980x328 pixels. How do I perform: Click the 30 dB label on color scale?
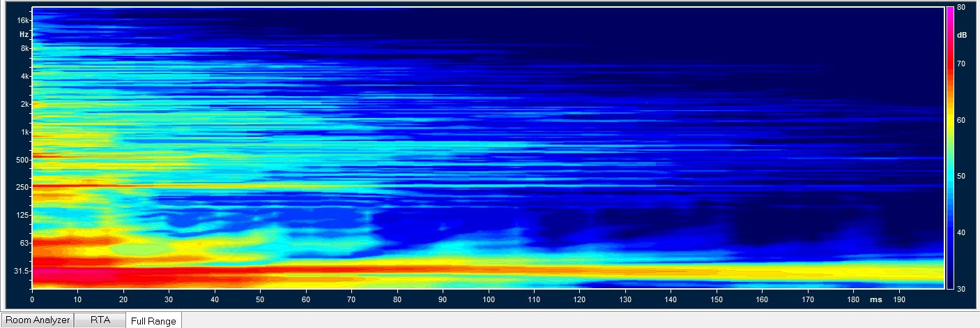tap(960, 288)
